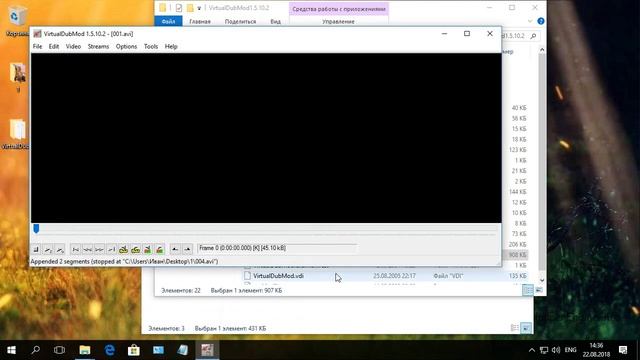This screenshot has height=360, width=640.
Task: Step forward one frame button
Action: [x=99, y=249]
